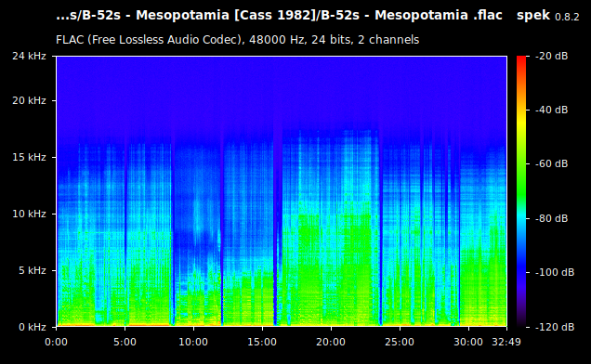Click the 'FLAC (Free Lossless Audio Codec)' info line
Screen dimensions: 591x364
pyautogui.click(x=238, y=40)
